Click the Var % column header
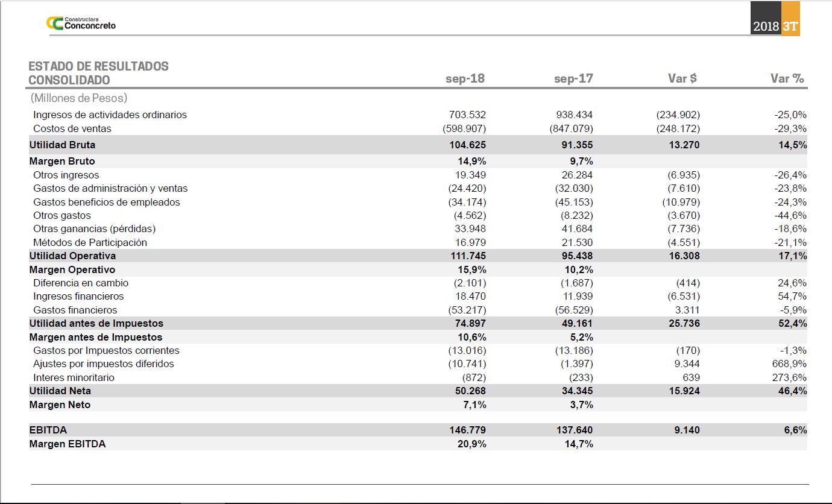The width and height of the screenshot is (832, 504). pos(787,78)
